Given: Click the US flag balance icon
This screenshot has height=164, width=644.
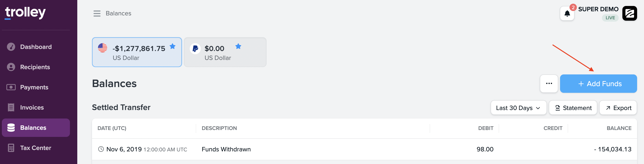Looking at the screenshot, I should 103,48.
